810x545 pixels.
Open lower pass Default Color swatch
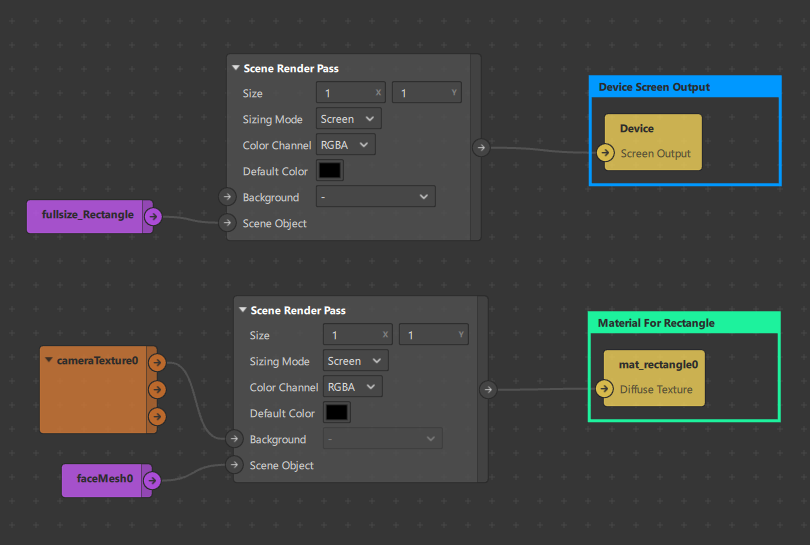337,412
